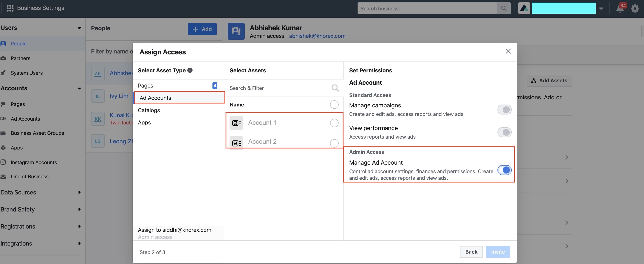
Task: Click the Select Asset Type info icon
Action: point(190,70)
